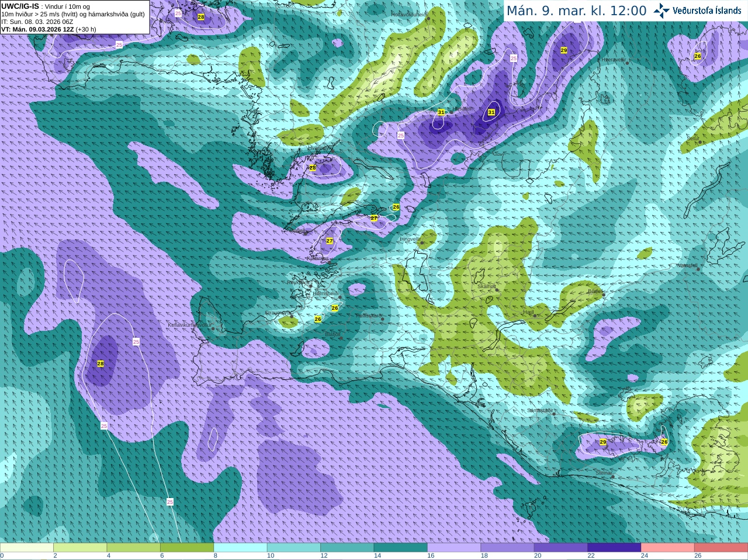Click the yellow 28 gust marker by Hvanneyri
Image resolution: width=748 pixels, height=560 pixels.
coord(313,168)
